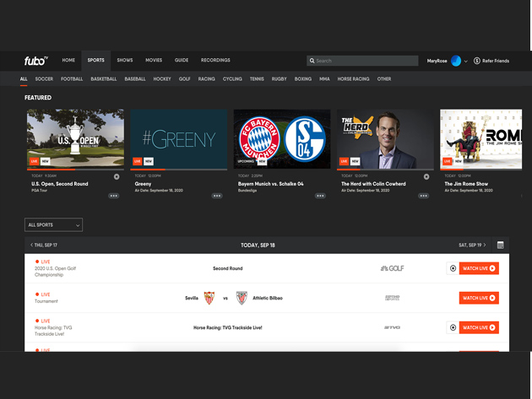Filter by Basketball category

coord(104,79)
